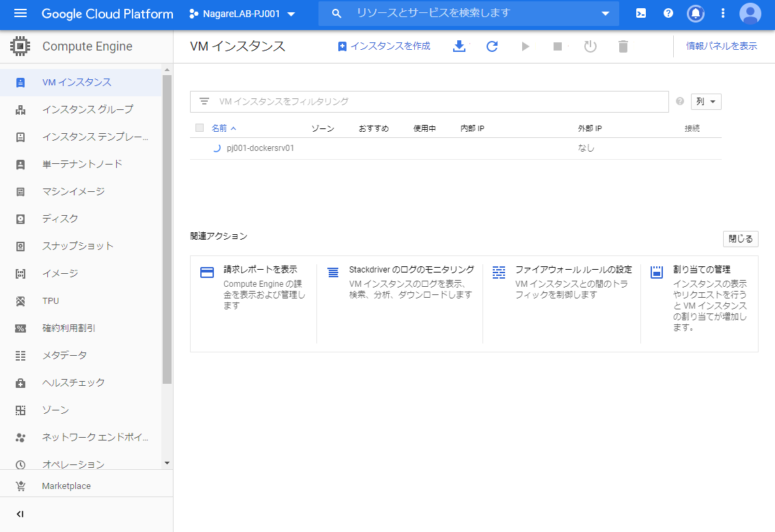The height and width of the screenshot is (532, 775).
Task: Collapse sidebar with arrow icon
Action: [x=21, y=514]
